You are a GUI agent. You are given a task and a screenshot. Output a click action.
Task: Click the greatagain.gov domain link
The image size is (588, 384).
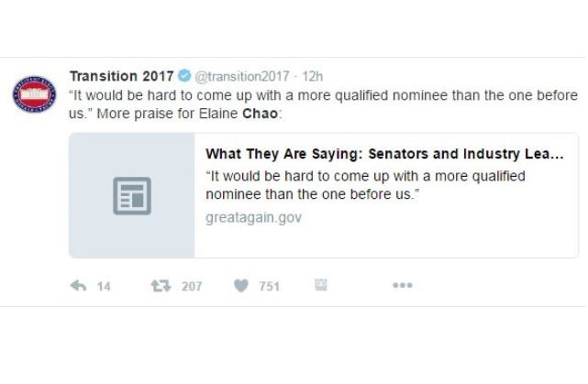[x=253, y=218]
